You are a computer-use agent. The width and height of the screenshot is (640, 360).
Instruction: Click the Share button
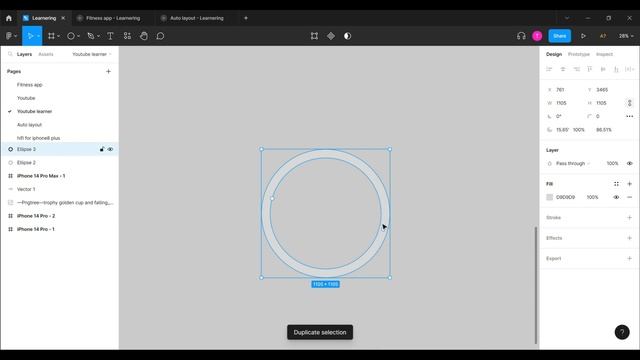click(560, 36)
